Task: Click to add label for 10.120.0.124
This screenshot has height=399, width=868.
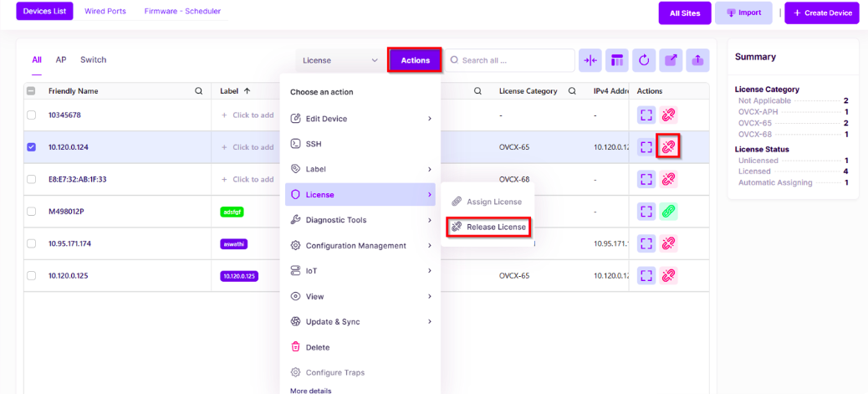Action: pos(248,147)
